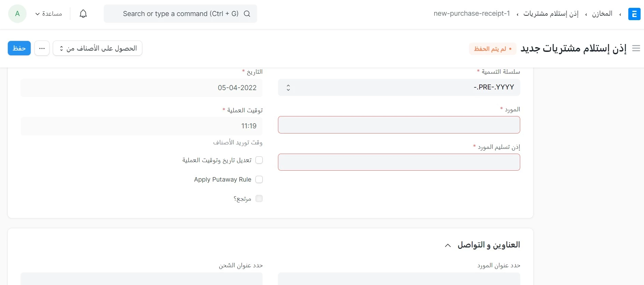Click the حدد عنوان الشحن field
Image resolution: width=644 pixels, height=285 pixels.
click(x=142, y=279)
